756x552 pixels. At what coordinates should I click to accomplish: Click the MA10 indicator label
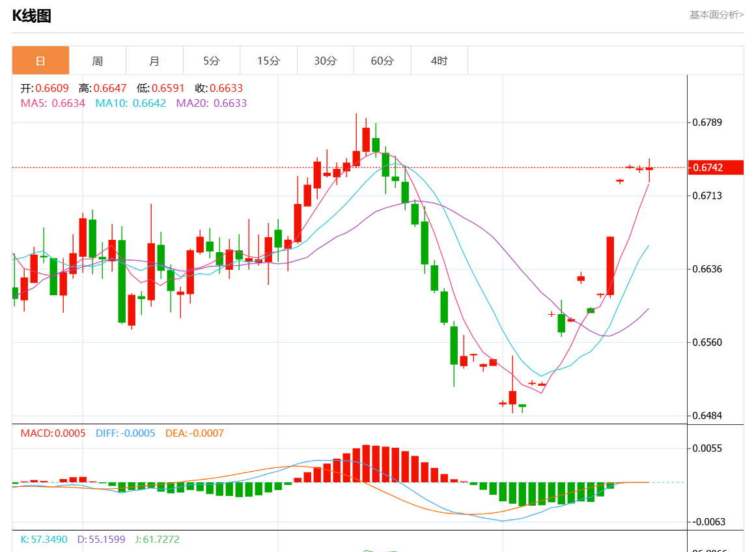pos(130,103)
